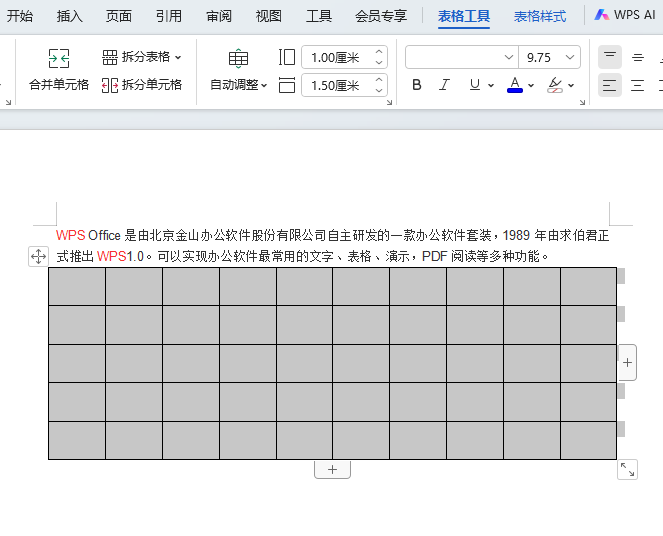Expand the underline style arrow
Viewport: 663px width, 536px height.
pyautogui.click(x=490, y=85)
